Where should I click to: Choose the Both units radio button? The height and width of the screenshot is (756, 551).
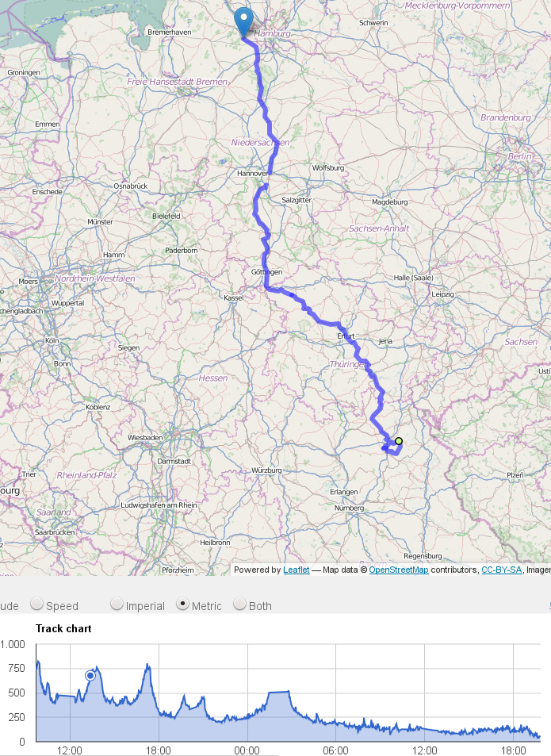tap(240, 604)
